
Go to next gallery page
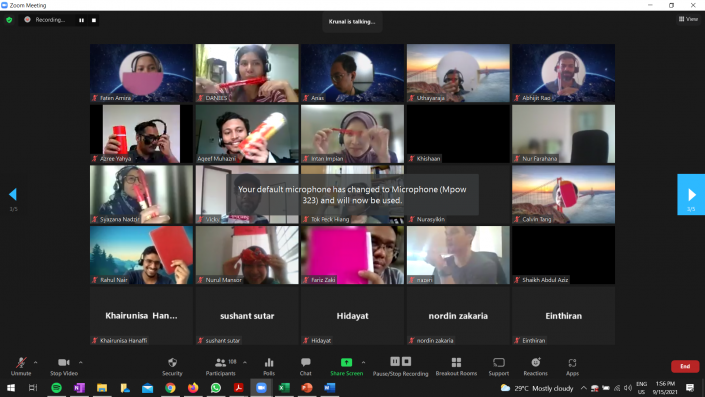coord(691,194)
